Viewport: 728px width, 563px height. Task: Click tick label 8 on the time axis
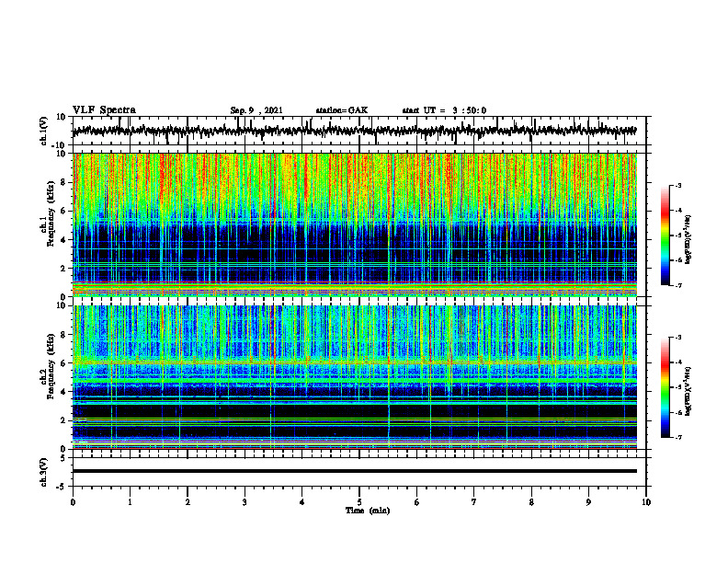coord(531,502)
